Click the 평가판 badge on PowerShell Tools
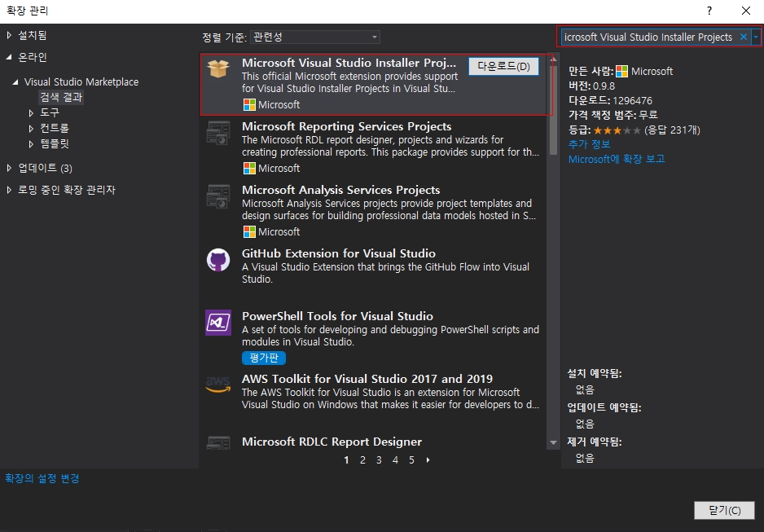This screenshot has height=532, width=764. [264, 358]
